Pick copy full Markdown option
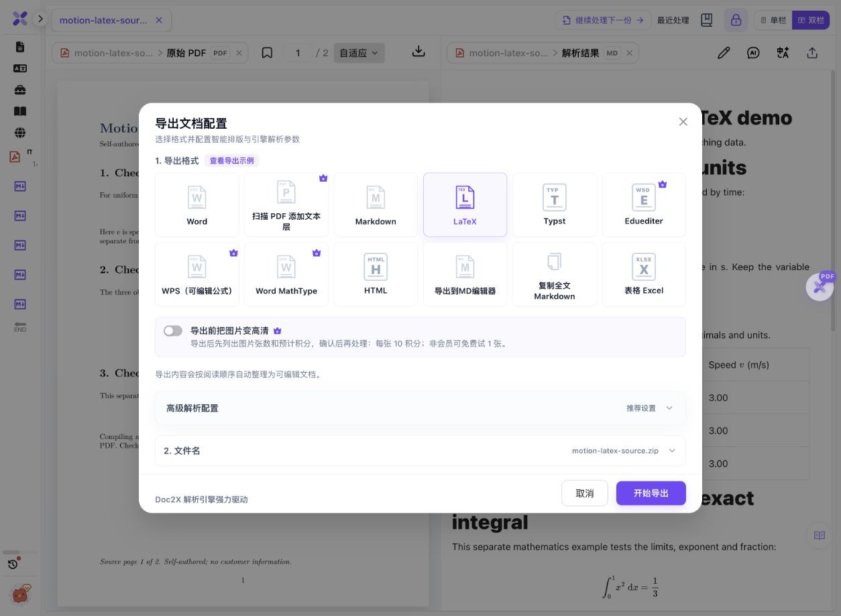This screenshot has width=841, height=616. point(555,274)
